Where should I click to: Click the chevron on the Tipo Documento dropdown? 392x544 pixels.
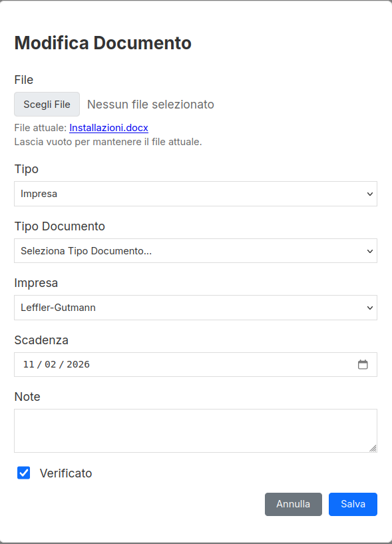tap(369, 251)
